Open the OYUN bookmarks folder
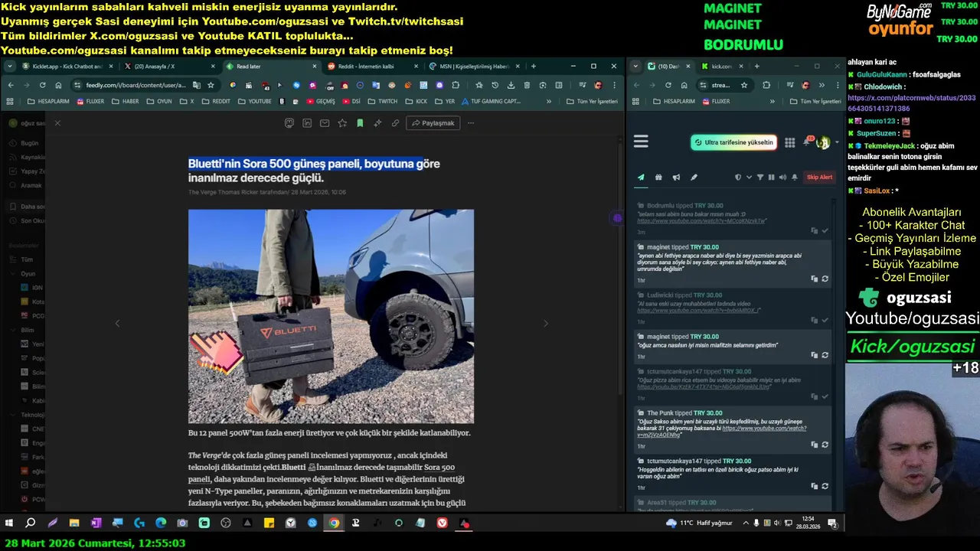 pyautogui.click(x=159, y=101)
